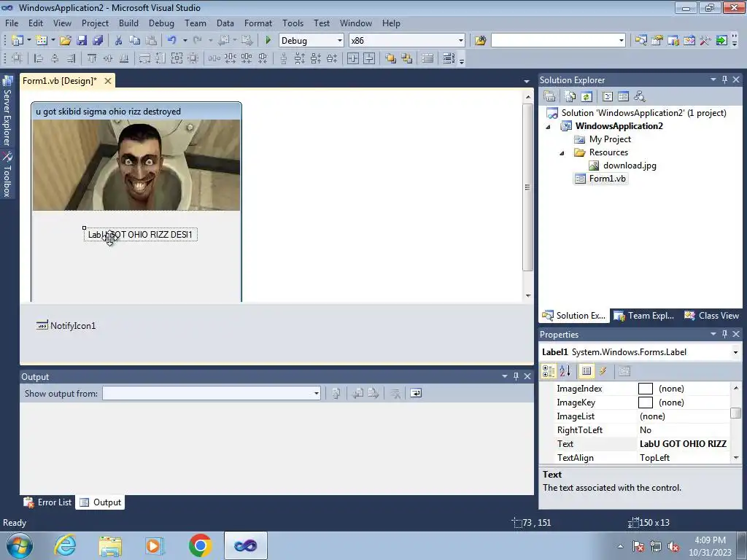Click View Code icon in Solution Explorer
The width and height of the screenshot is (747, 560).
click(608, 96)
